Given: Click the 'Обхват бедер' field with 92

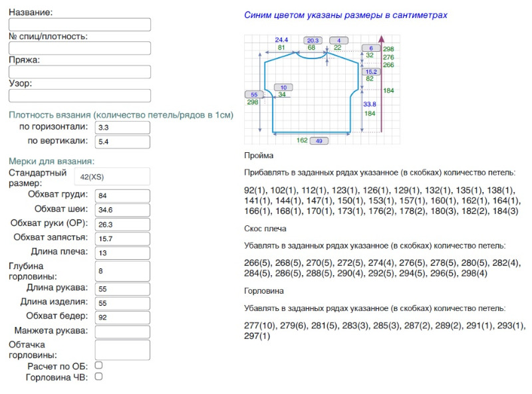Looking at the screenshot, I should coord(122,318).
